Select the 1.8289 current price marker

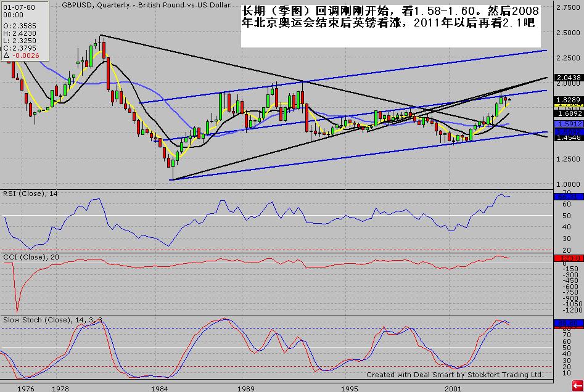click(566, 99)
